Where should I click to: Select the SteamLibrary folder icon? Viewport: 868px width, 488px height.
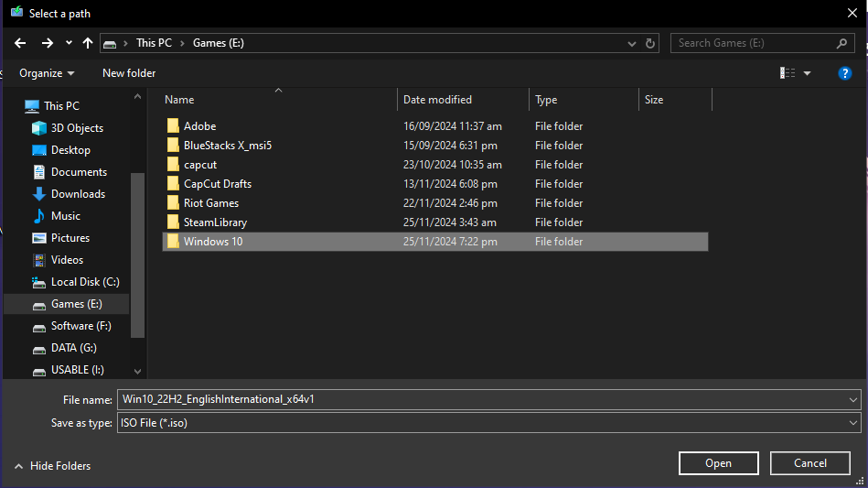point(174,222)
